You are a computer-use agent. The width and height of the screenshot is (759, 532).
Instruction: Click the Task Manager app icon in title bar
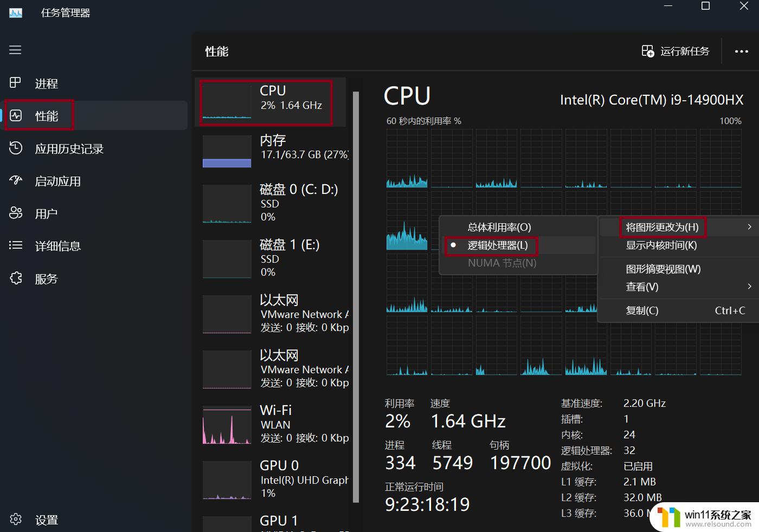16,12
